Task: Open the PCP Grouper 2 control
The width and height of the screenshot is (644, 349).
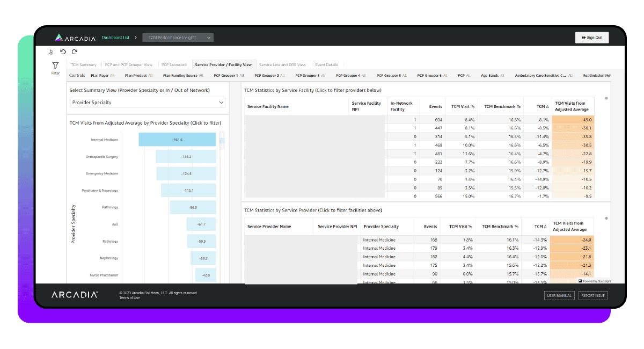Action: 269,76
